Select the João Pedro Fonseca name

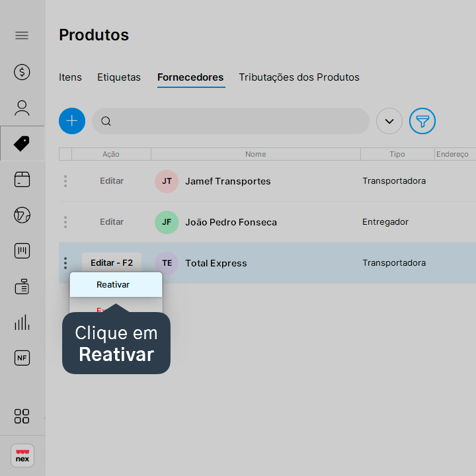(x=231, y=222)
